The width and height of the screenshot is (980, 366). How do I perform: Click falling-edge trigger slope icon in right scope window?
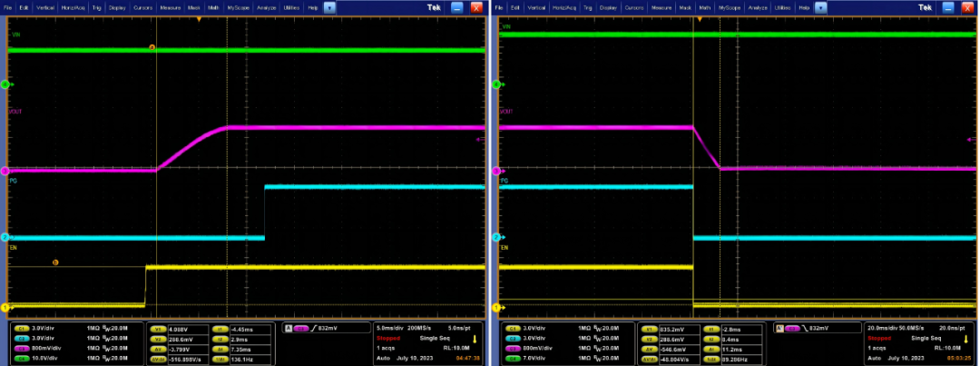pyautogui.click(x=805, y=329)
